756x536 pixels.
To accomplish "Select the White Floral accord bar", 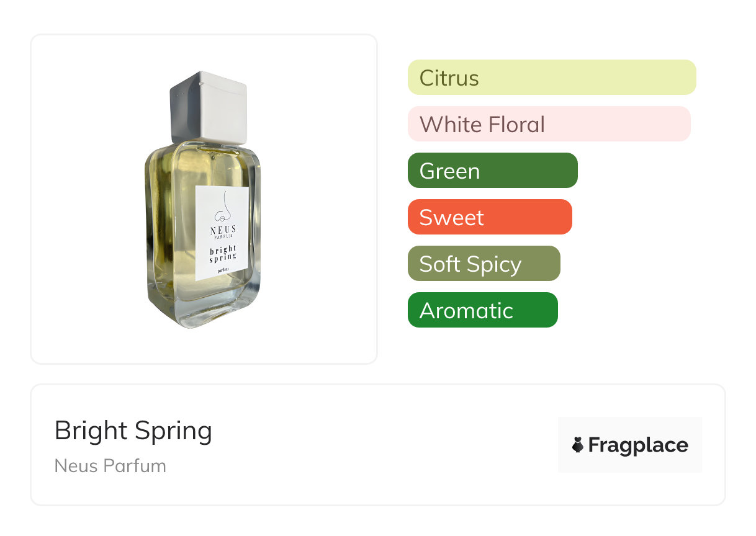I will [x=549, y=124].
